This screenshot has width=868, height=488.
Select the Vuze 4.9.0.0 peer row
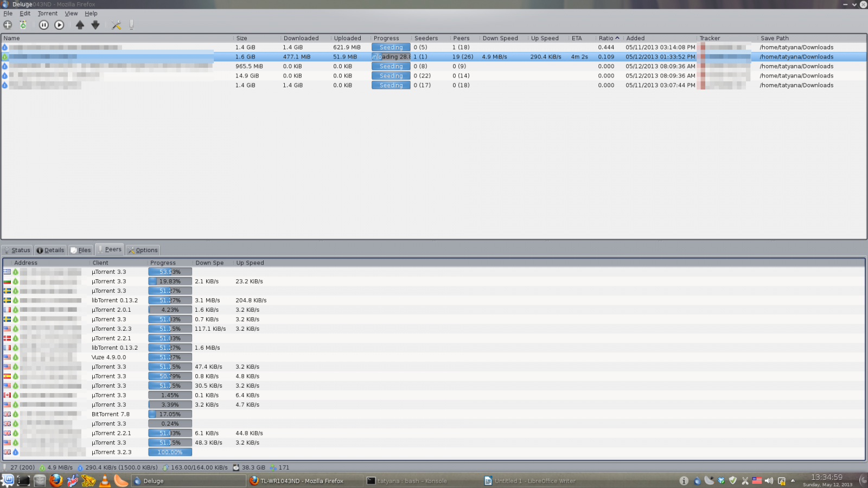pyautogui.click(x=433, y=357)
